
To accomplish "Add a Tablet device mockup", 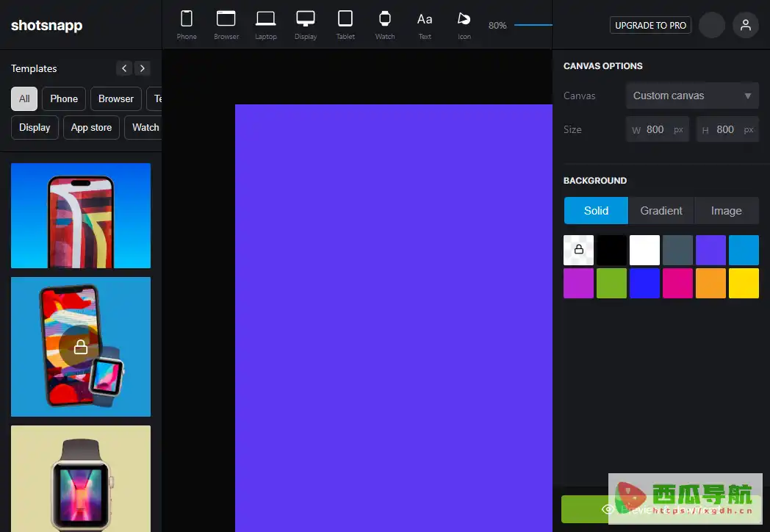I will coord(345,25).
